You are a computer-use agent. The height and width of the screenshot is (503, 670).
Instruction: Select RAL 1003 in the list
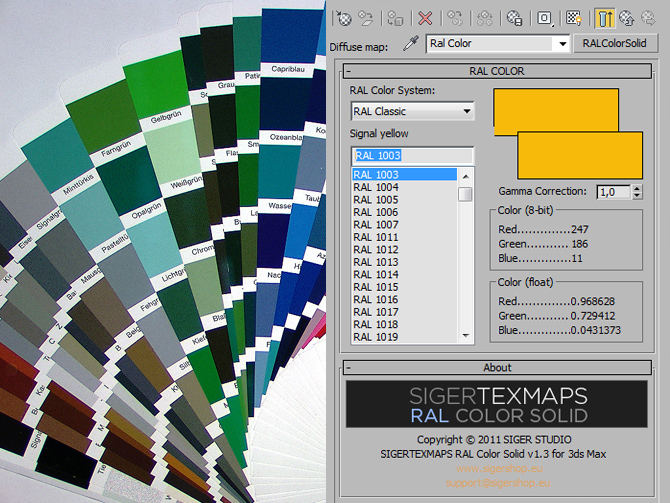pos(404,174)
